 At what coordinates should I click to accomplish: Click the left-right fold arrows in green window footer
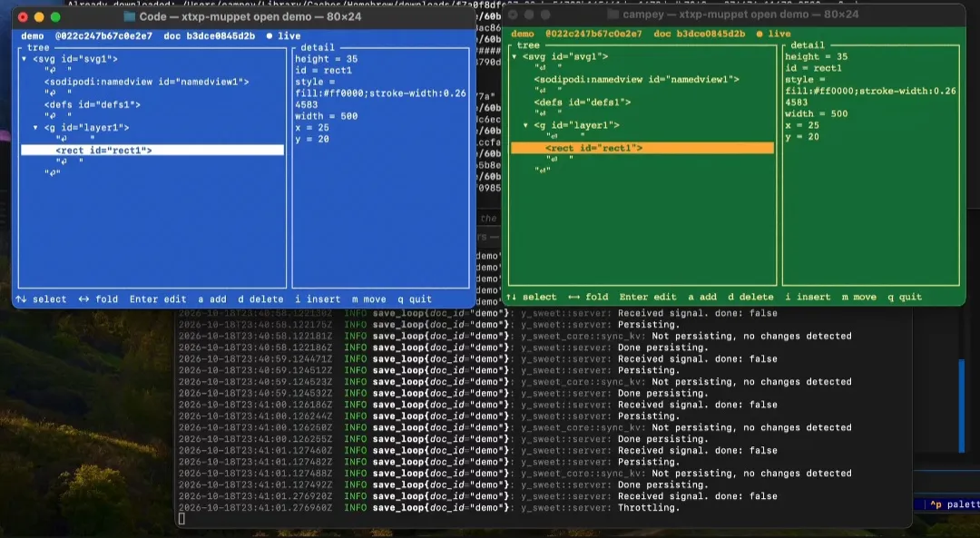click(573, 297)
